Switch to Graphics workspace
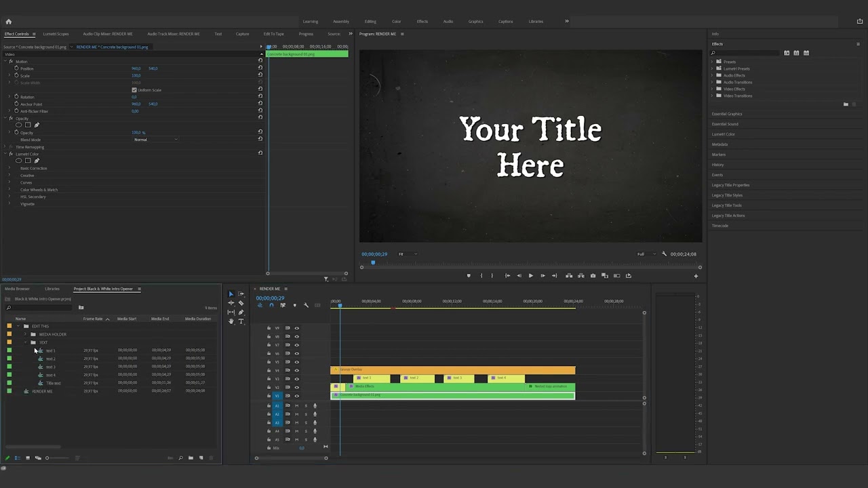868x488 pixels. [475, 21]
